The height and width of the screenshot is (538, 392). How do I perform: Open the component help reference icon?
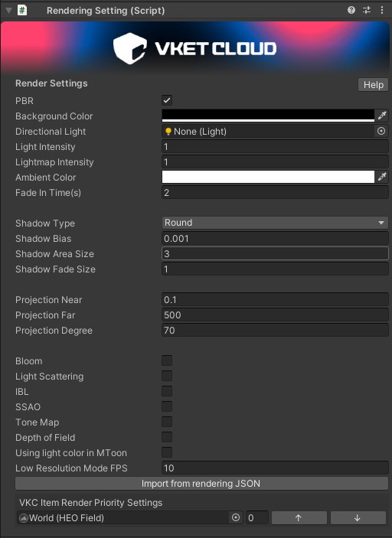coord(351,10)
